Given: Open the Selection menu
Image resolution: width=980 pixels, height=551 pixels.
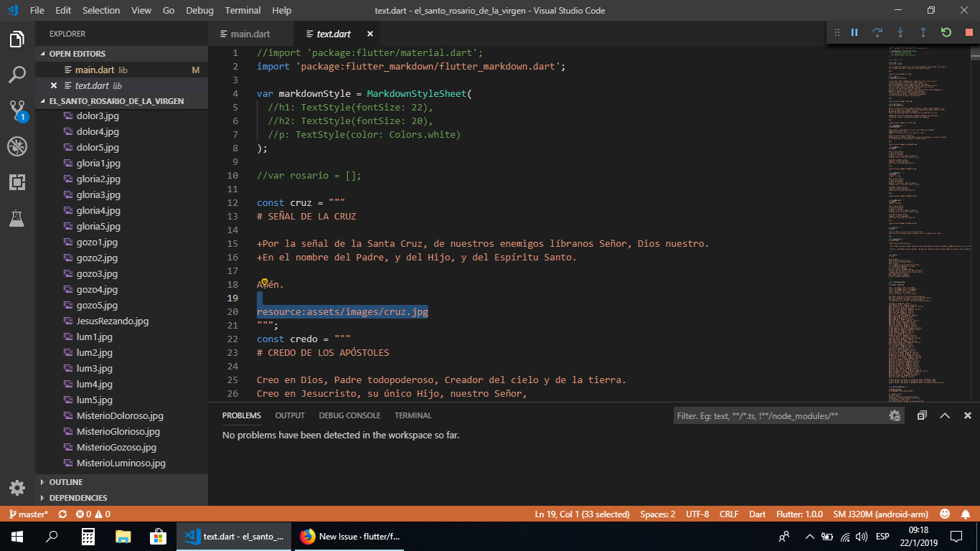Looking at the screenshot, I should point(101,11).
